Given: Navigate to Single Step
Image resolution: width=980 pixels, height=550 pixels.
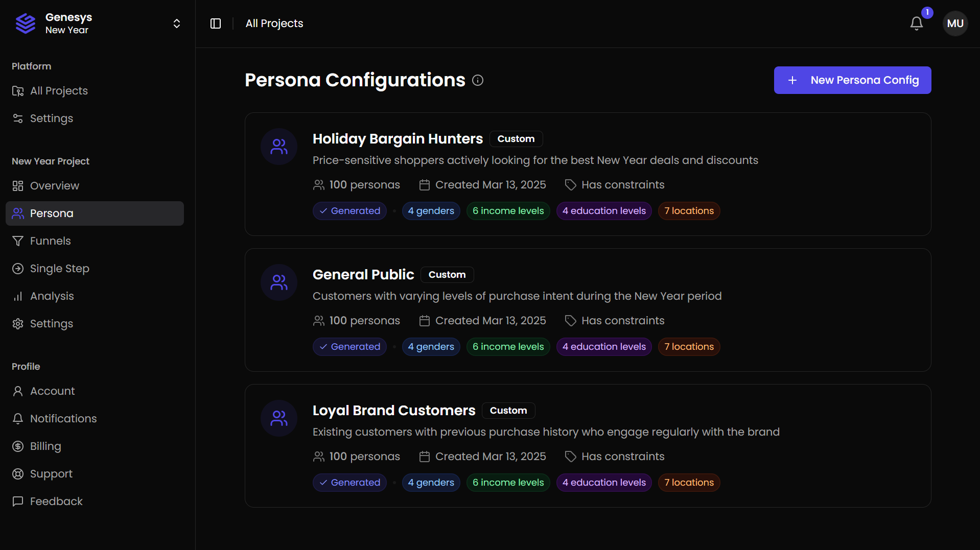Looking at the screenshot, I should (x=95, y=269).
